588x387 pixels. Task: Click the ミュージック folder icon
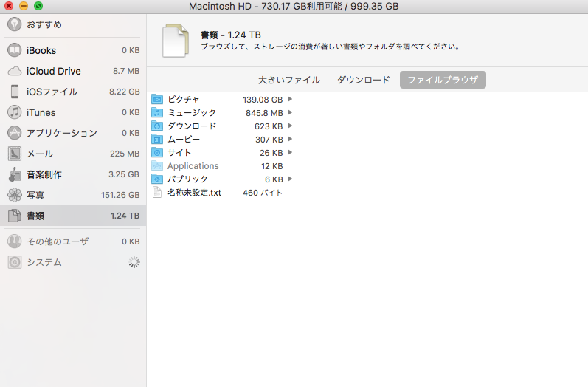click(x=157, y=112)
